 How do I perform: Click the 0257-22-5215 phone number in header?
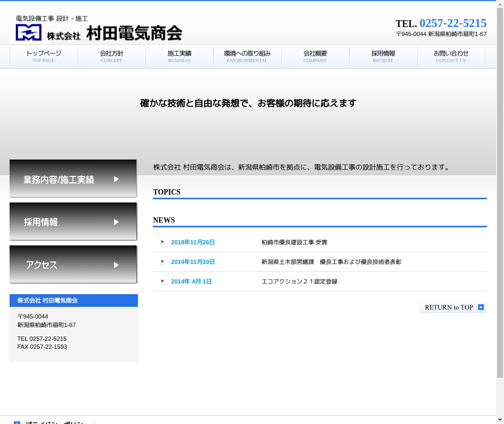[453, 23]
